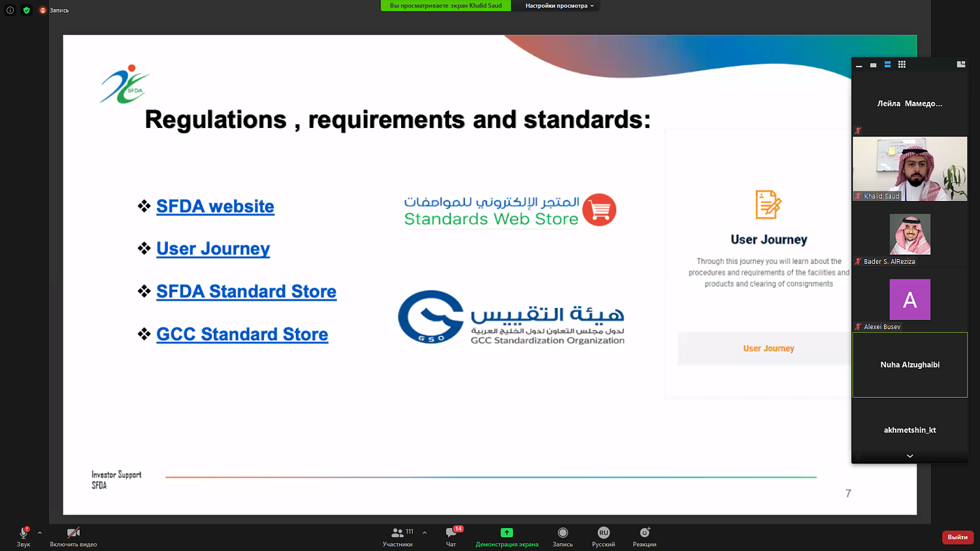The height and width of the screenshot is (551, 980).
Task: Click the green 'Вы просматриваете экран Khalid Saud' banner
Action: 446,5
